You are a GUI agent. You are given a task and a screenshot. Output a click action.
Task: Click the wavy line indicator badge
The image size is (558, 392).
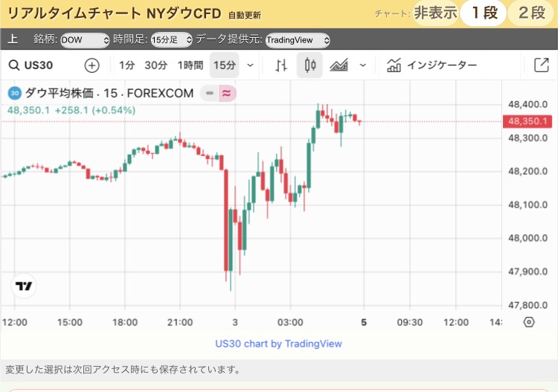coord(227,93)
